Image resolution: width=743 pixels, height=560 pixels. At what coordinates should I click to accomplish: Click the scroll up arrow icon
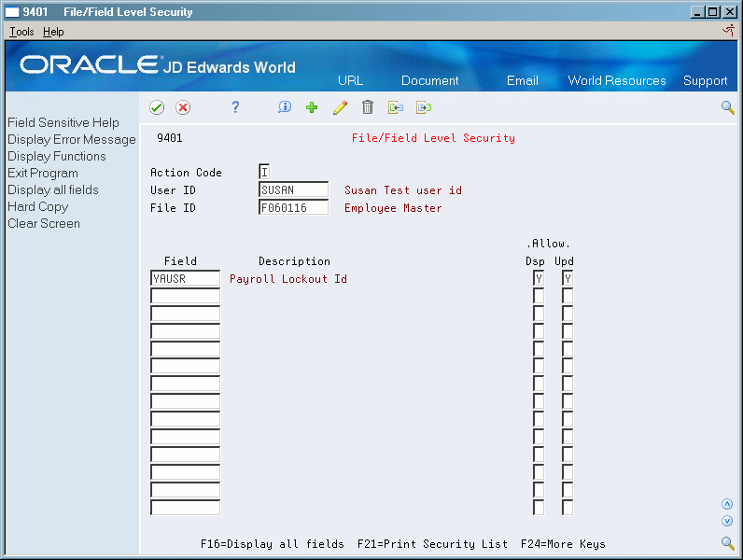tap(727, 504)
